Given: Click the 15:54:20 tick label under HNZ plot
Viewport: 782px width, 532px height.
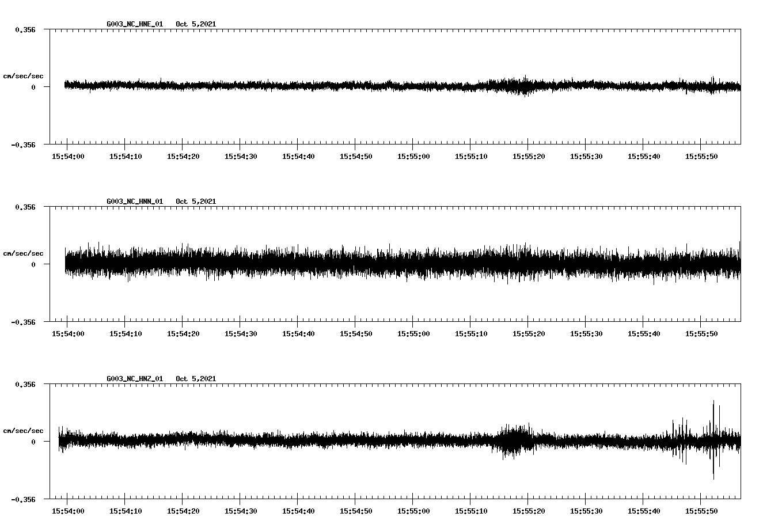Looking at the screenshot, I should tap(183, 511).
